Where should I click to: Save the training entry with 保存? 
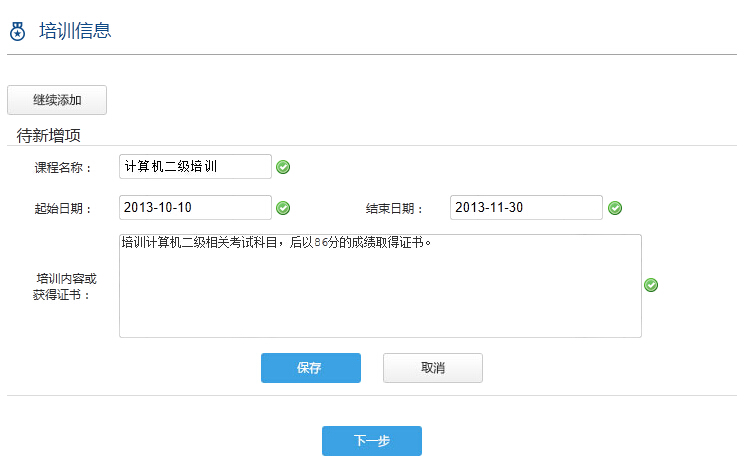coord(310,368)
